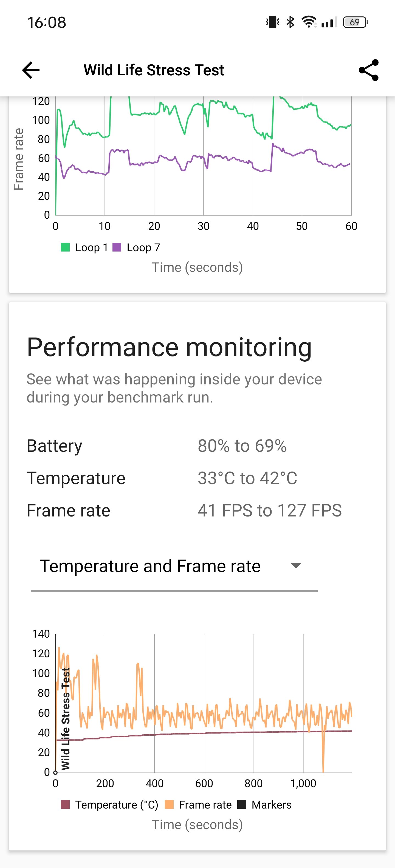Tap the Bluetooth status icon
The height and width of the screenshot is (868, 395).
click(290, 22)
